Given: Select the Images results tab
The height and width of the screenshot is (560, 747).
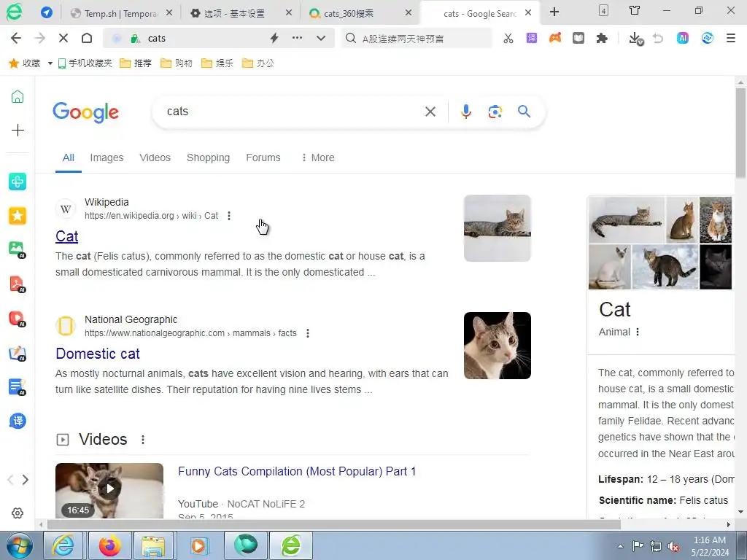Looking at the screenshot, I should click(107, 157).
